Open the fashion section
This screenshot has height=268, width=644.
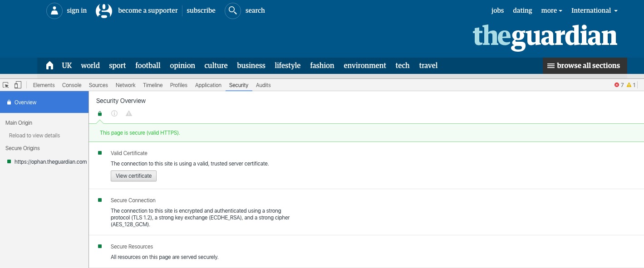322,66
